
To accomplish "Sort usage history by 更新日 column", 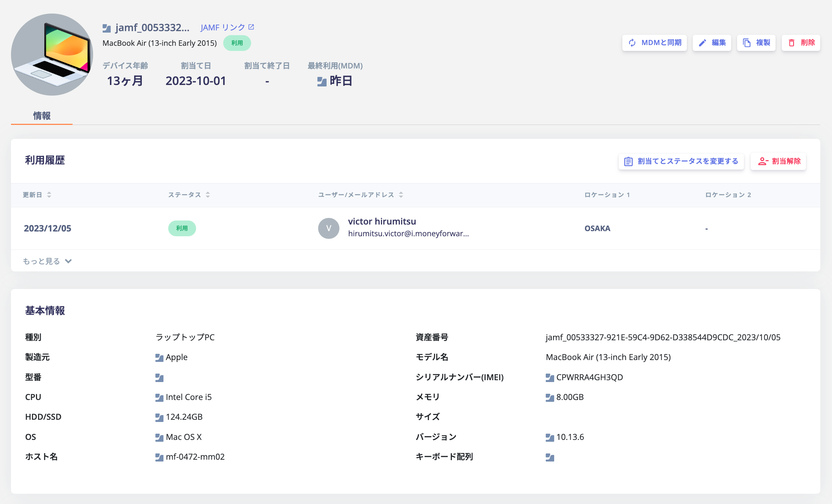I will click(49, 194).
